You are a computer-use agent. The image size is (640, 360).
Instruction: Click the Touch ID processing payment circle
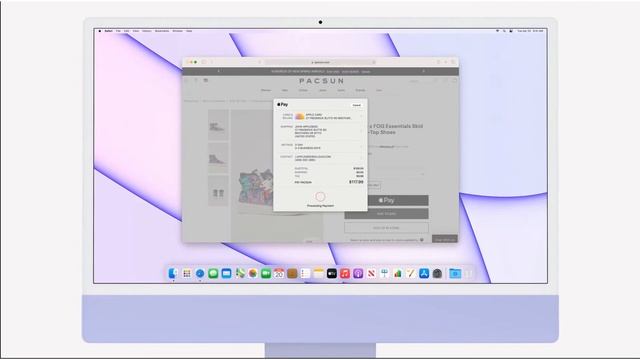(320, 197)
